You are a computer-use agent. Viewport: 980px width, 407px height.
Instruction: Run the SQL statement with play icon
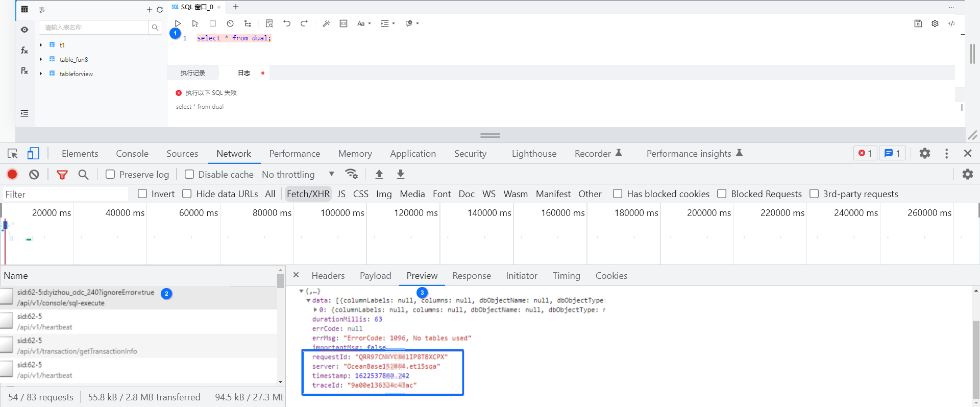coord(178,23)
